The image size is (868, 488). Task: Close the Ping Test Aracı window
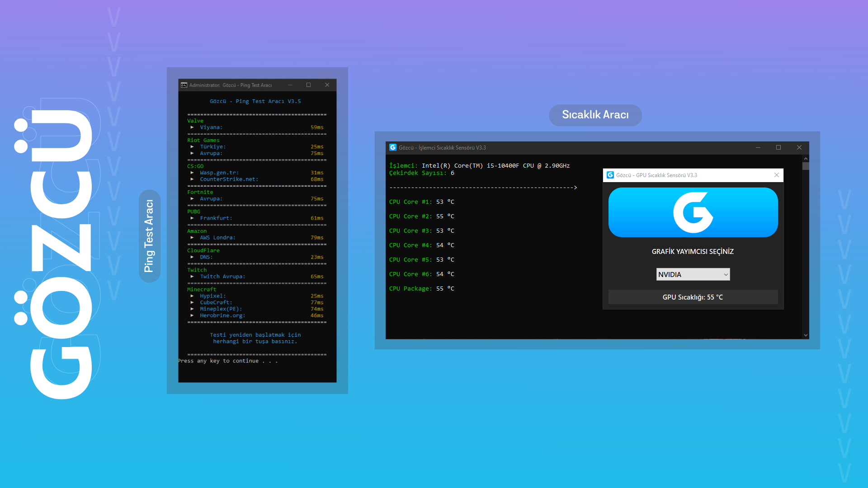point(327,85)
